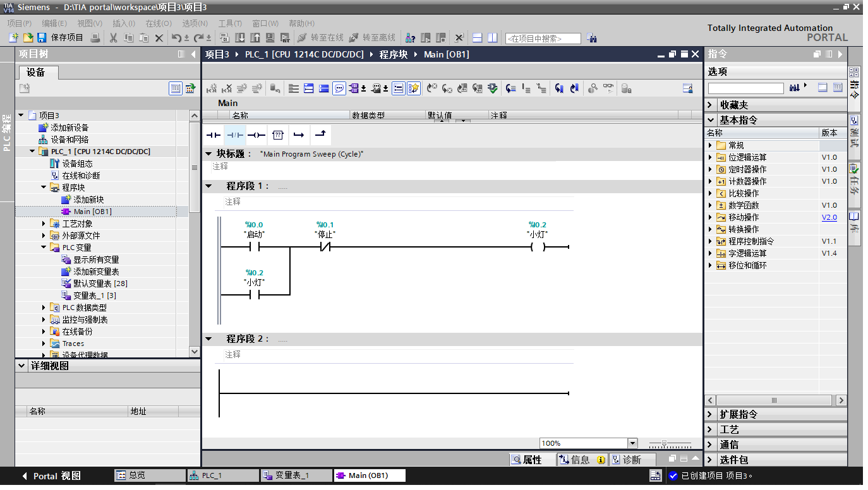The width and height of the screenshot is (868, 490).
Task: Insert a normally closed contact
Action: pyautogui.click(x=235, y=135)
